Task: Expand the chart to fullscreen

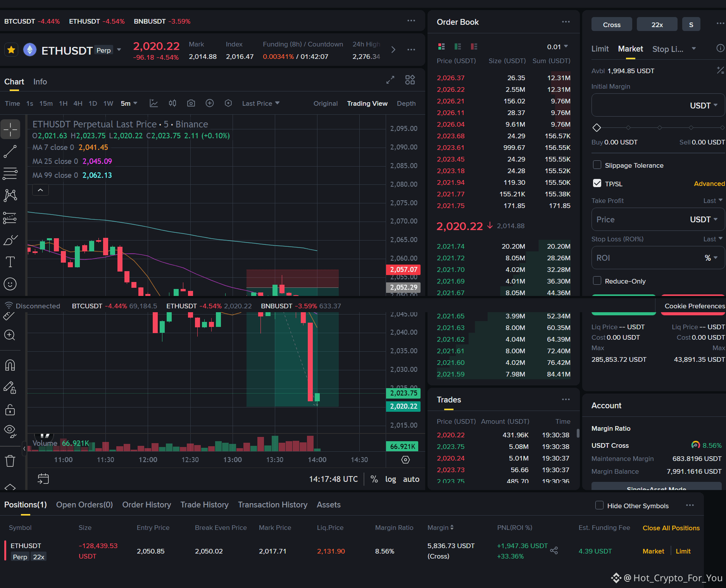Action: point(390,80)
